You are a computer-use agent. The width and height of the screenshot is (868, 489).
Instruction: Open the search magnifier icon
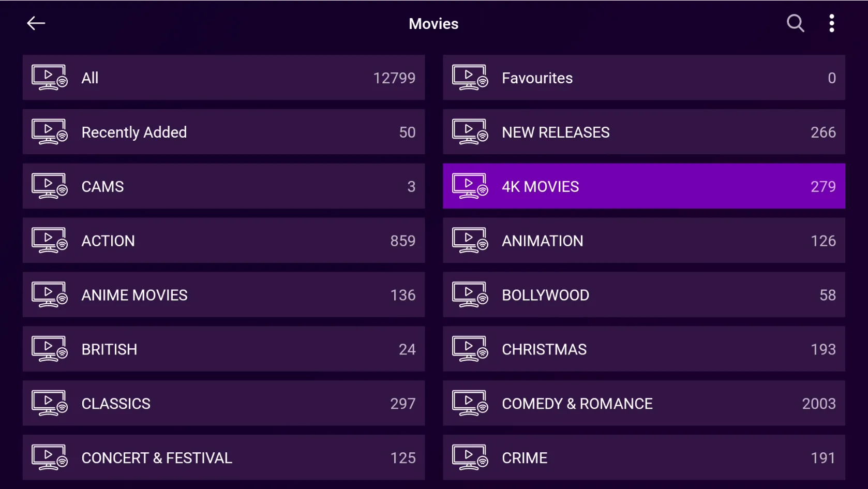(795, 23)
